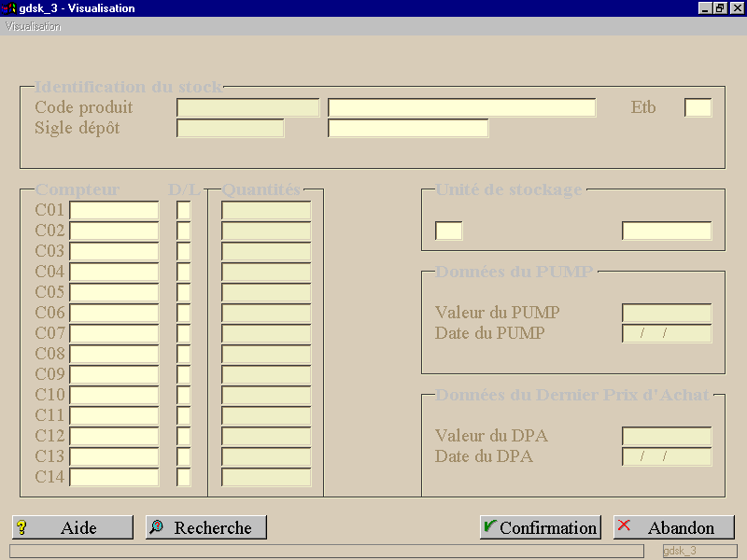Viewport: 747px width, 560px height.
Task: Restore the window using title bar button
Action: tap(720, 8)
